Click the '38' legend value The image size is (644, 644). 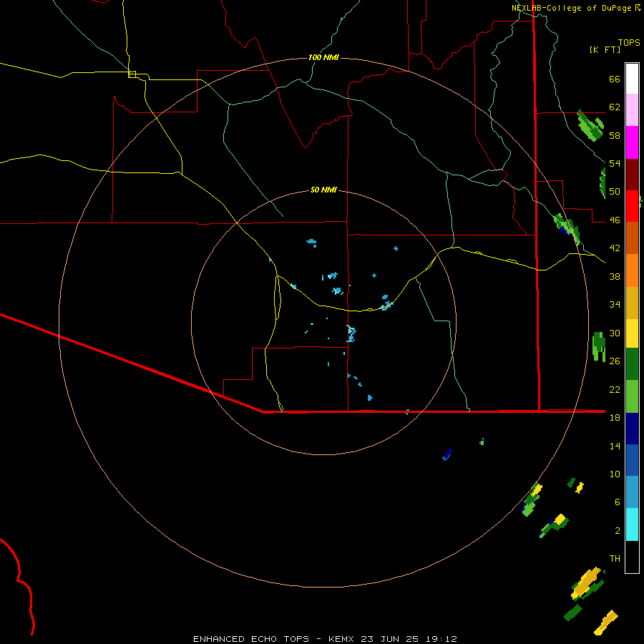[615, 276]
